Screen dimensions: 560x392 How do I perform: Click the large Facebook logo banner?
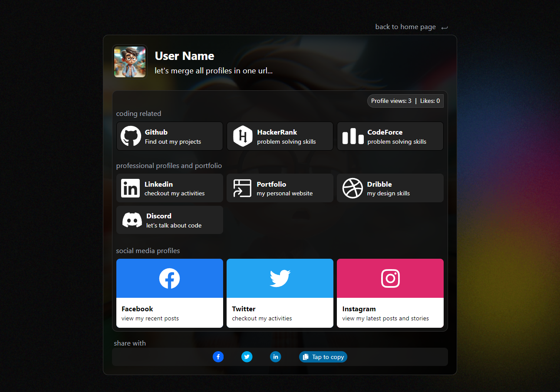coord(170,278)
